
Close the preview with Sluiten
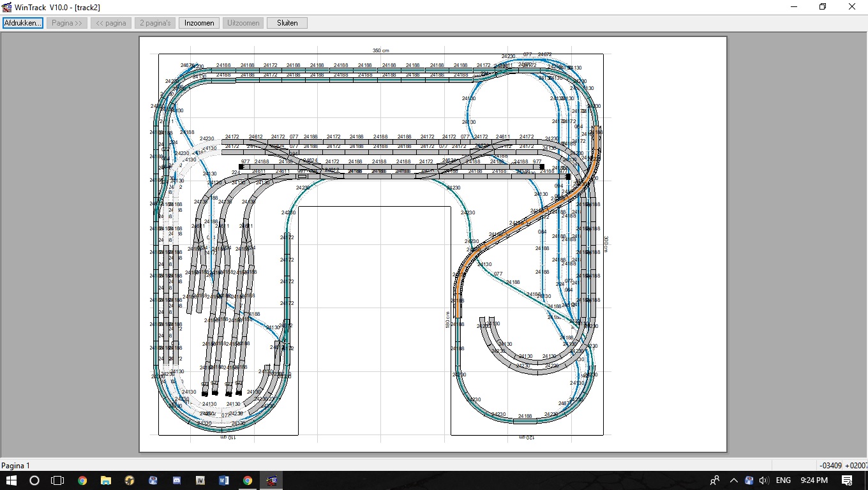287,23
